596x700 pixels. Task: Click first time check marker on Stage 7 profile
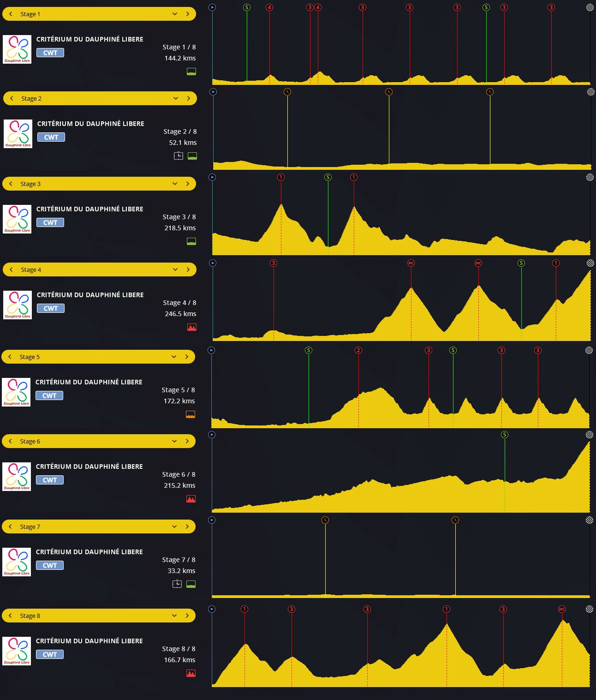[325, 520]
